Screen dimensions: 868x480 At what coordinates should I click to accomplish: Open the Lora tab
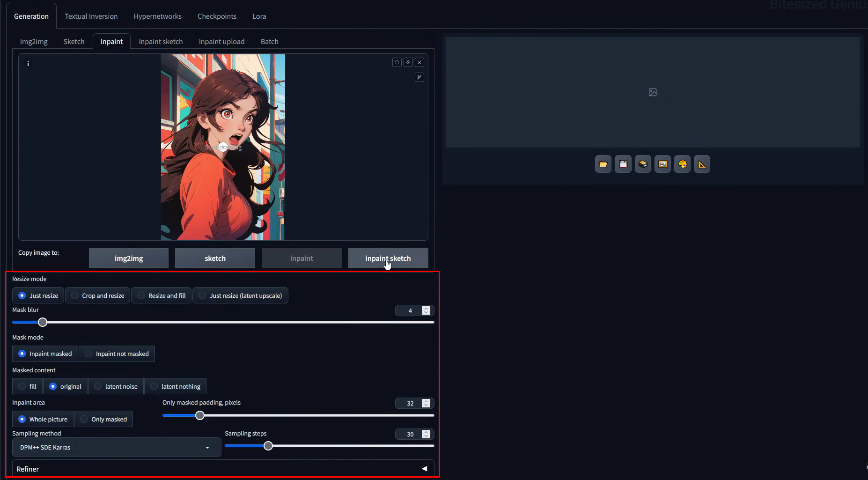(259, 16)
